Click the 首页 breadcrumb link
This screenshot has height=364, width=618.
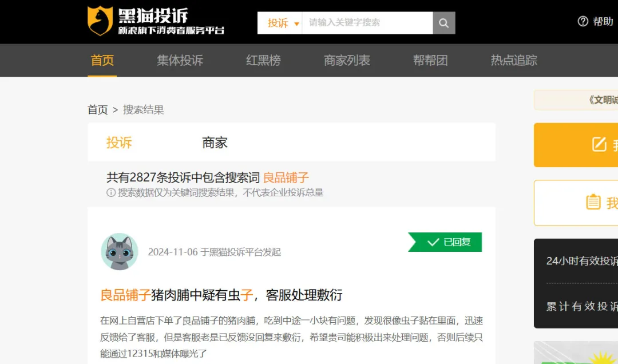[97, 110]
